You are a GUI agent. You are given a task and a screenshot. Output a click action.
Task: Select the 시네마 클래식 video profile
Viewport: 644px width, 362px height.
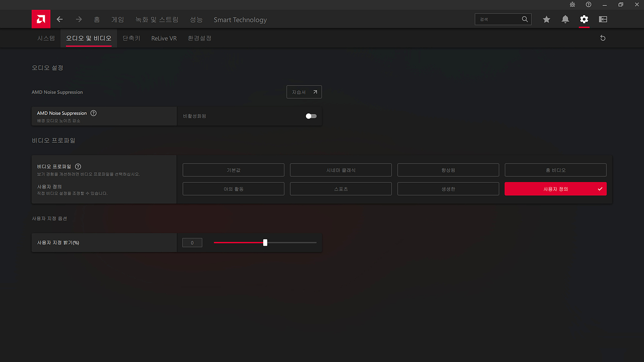341,170
